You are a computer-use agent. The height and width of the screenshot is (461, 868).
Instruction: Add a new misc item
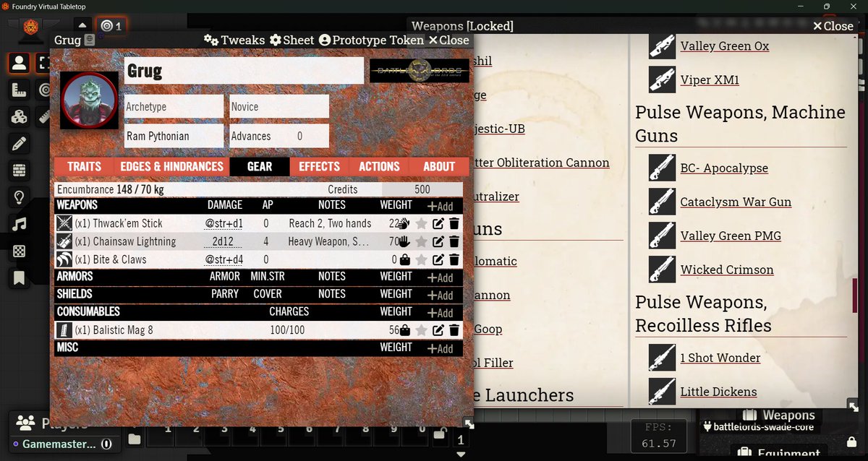point(440,348)
